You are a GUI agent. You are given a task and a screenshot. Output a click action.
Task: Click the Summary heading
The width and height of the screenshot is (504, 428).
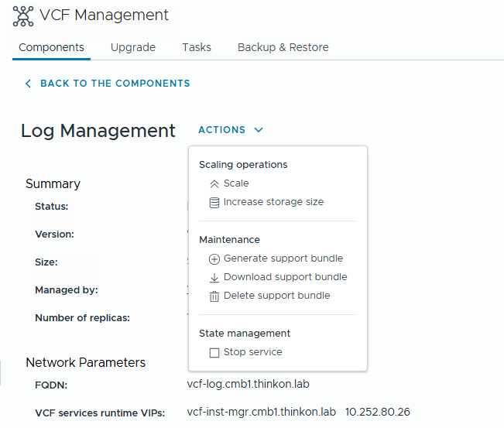click(53, 184)
